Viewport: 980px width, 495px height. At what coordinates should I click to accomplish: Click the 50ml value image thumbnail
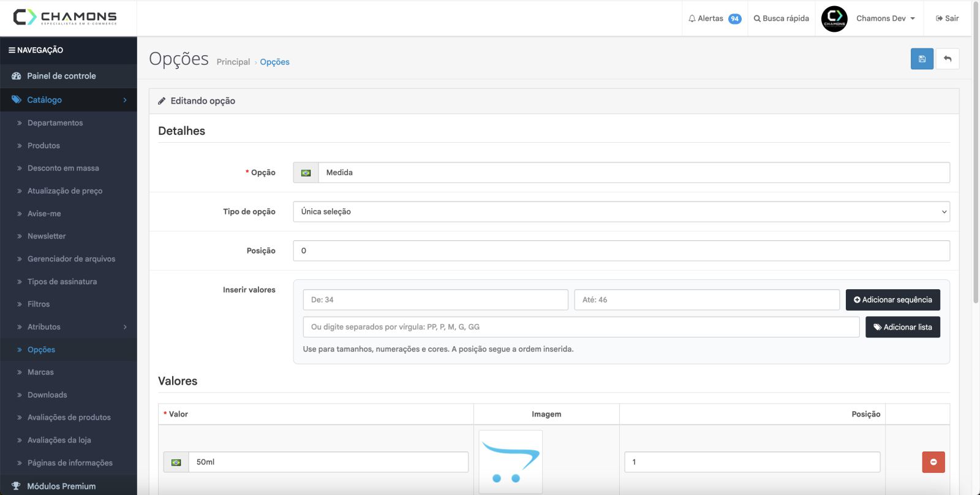pyautogui.click(x=511, y=462)
